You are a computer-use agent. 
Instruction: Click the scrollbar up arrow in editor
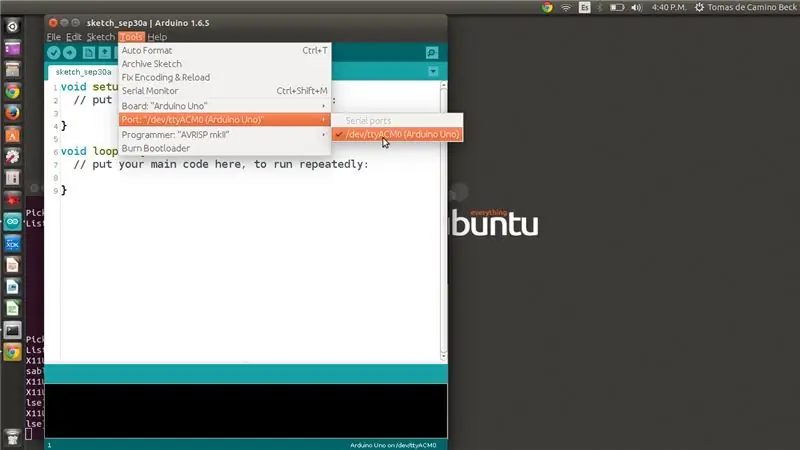(x=443, y=85)
